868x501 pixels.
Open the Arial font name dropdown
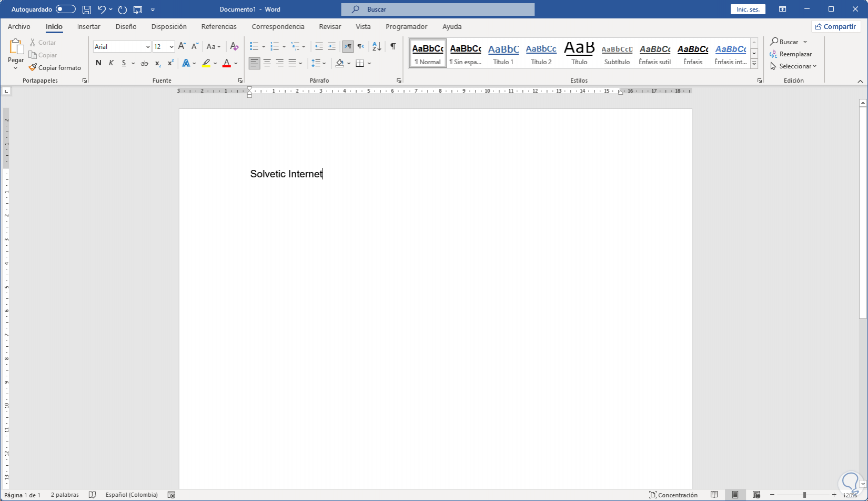pos(148,47)
